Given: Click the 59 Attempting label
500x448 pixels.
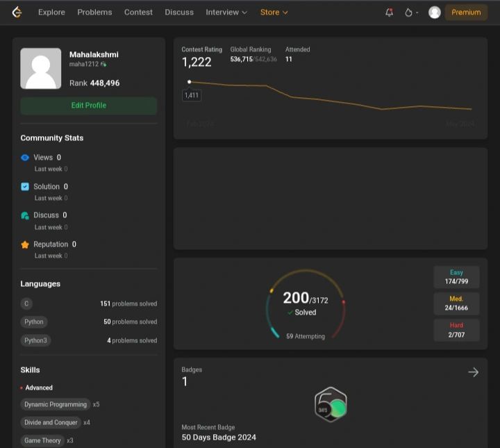Looking at the screenshot, I should pyautogui.click(x=306, y=336).
